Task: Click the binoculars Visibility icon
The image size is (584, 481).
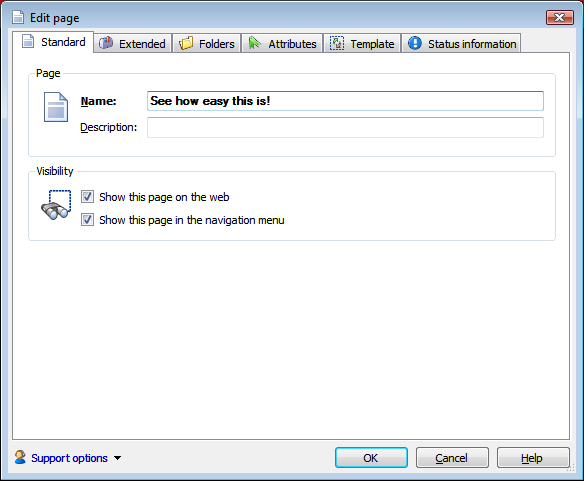Action: pyautogui.click(x=56, y=205)
